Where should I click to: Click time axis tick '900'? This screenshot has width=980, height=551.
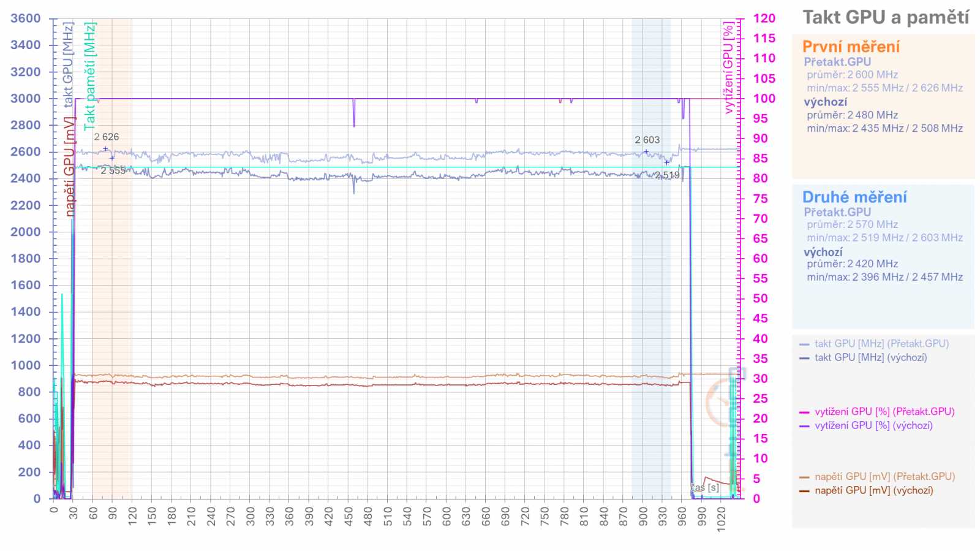click(x=643, y=517)
